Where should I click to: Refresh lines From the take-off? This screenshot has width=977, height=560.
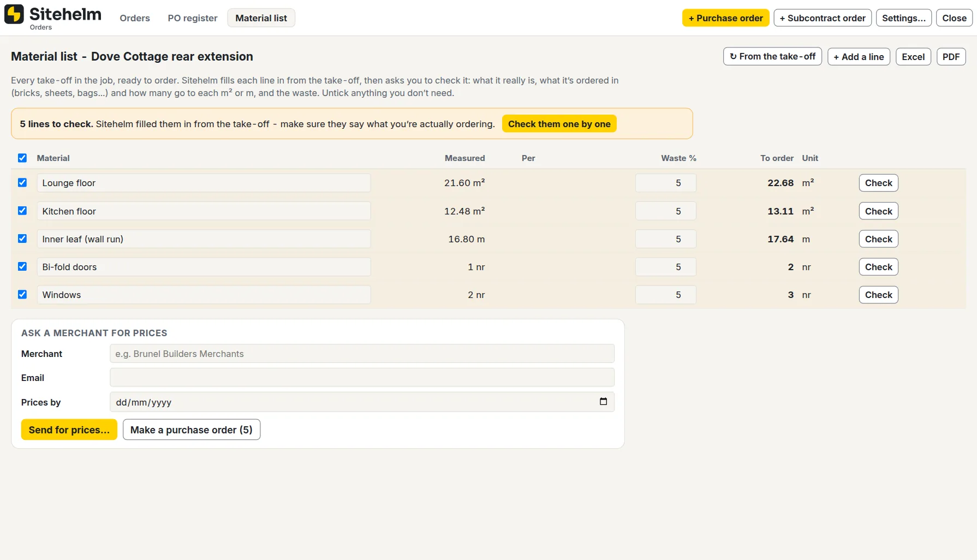pos(772,57)
